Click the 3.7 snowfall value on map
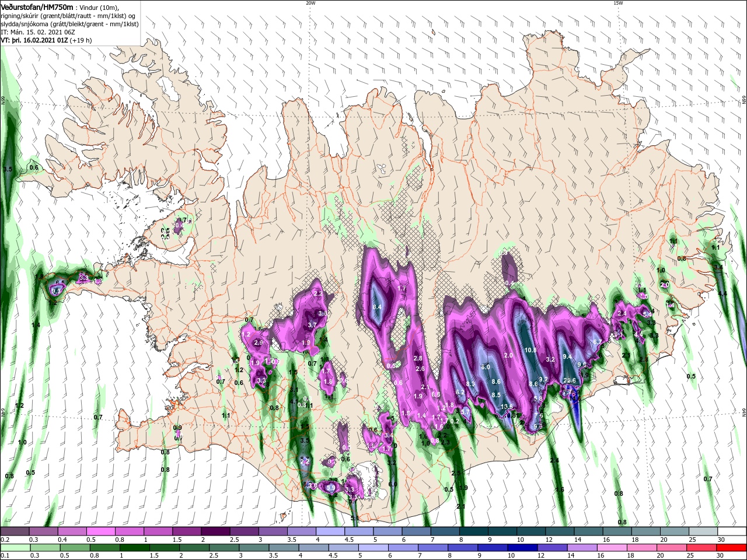Screen dimensions: 747x560 [312, 325]
